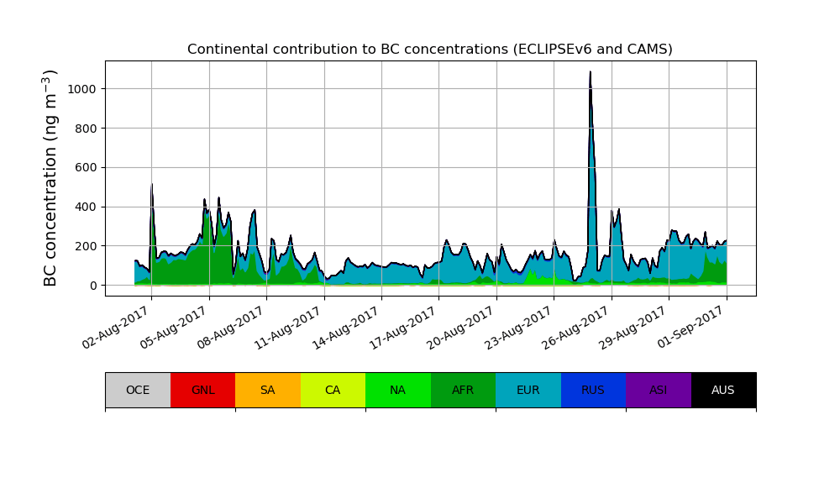Click the black AUS legend swatch
Viewport: 840px width, 504px height.
pyautogui.click(x=723, y=390)
